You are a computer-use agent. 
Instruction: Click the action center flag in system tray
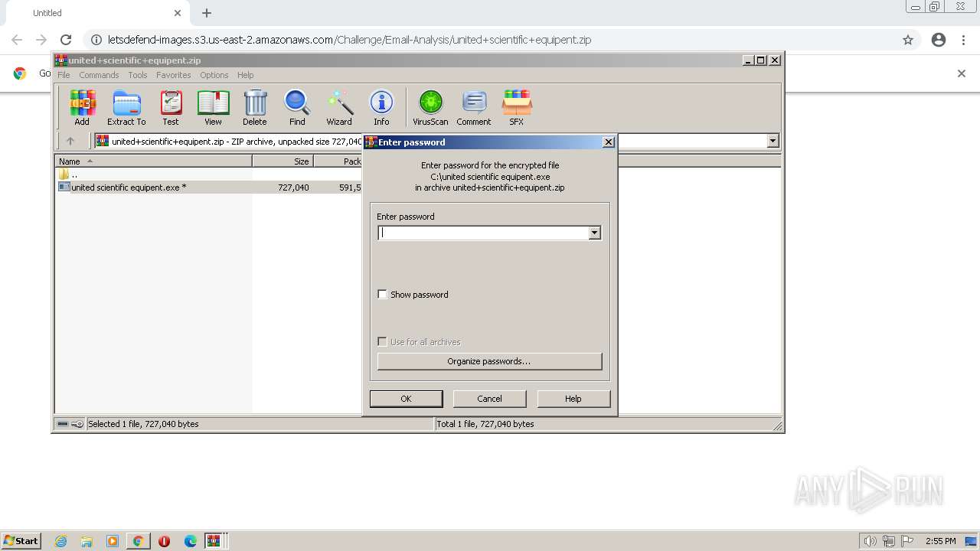tap(906, 541)
